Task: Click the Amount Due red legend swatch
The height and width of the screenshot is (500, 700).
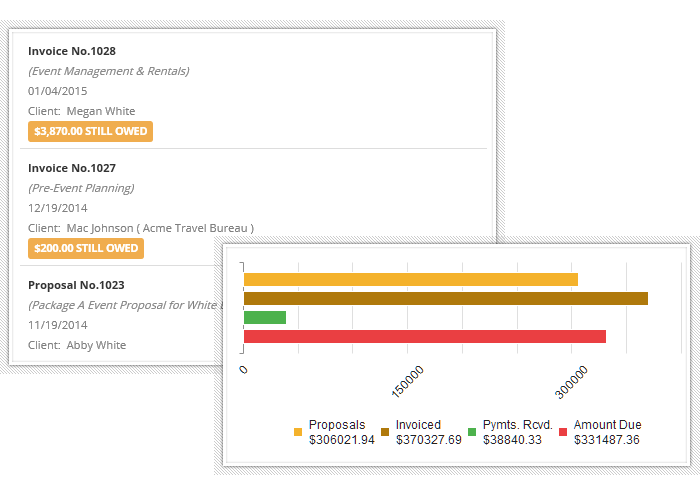Action: (563, 432)
